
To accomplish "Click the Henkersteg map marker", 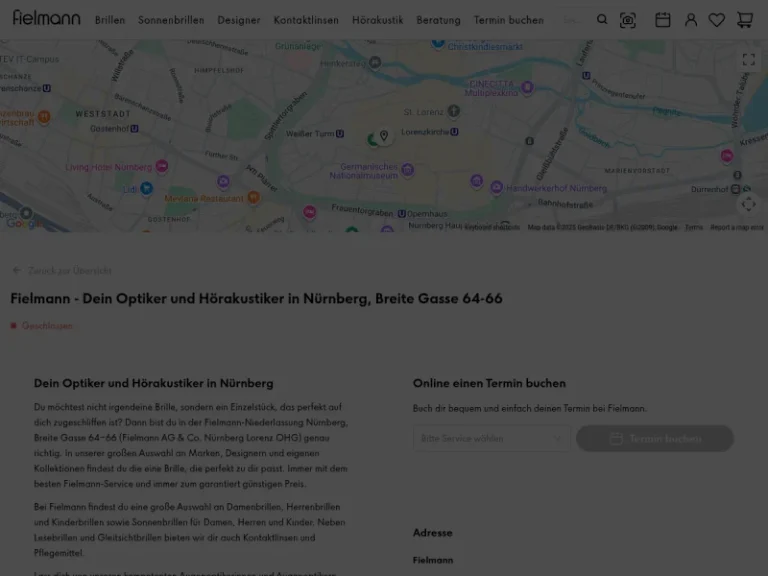I will 375,63.
